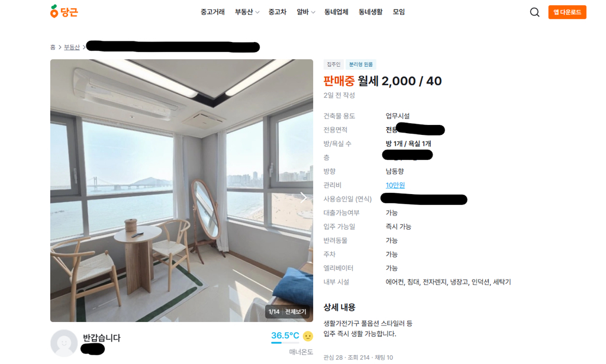Expand the 부동산 menu chevron
Screen dimensions: 606x364
(x=257, y=12)
